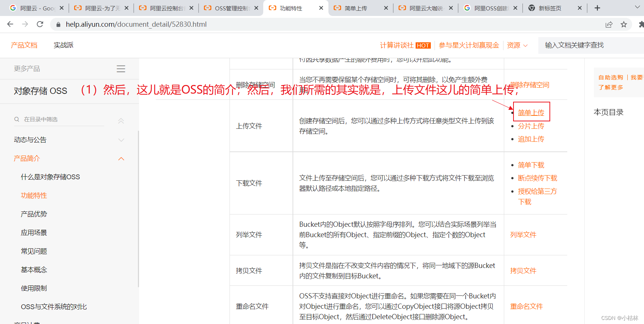
Task: Open the 追加上传 link
Action: [531, 139]
